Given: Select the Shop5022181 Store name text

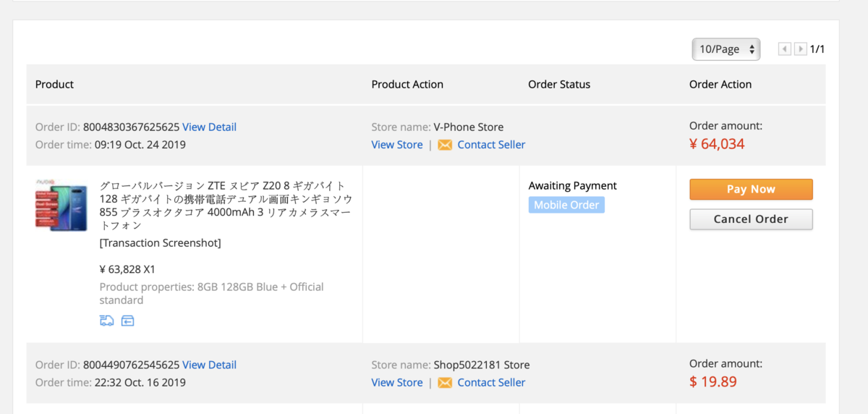Looking at the screenshot, I should [482, 365].
